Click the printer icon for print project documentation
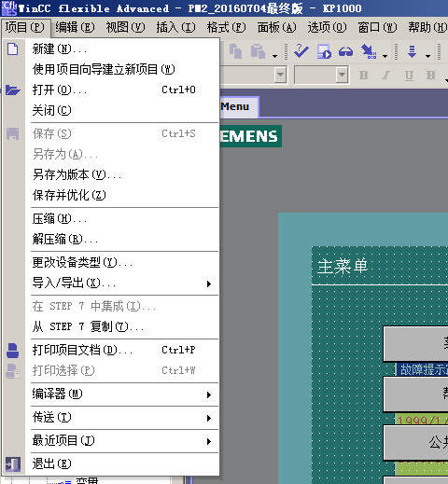Screen dimensions: 448x484 13,351
